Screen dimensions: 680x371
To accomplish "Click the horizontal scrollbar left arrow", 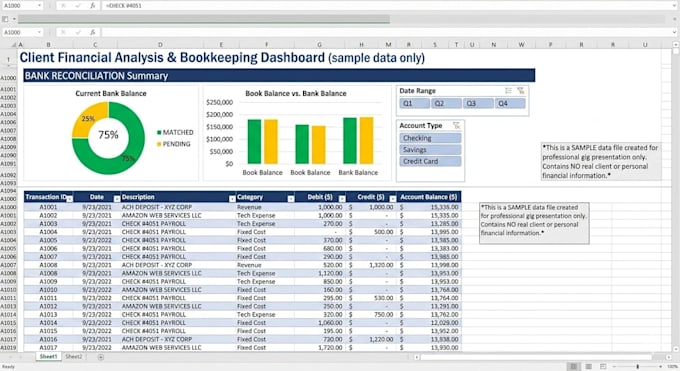I will click(416, 357).
